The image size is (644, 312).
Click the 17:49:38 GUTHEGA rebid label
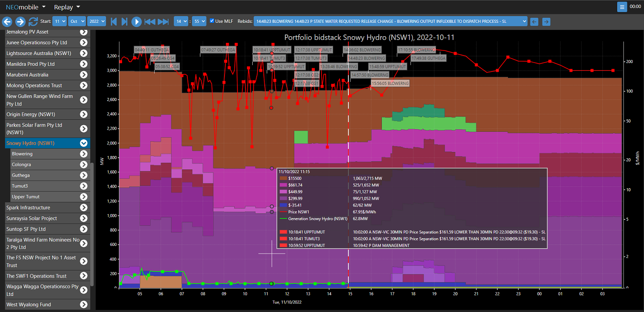point(428,58)
